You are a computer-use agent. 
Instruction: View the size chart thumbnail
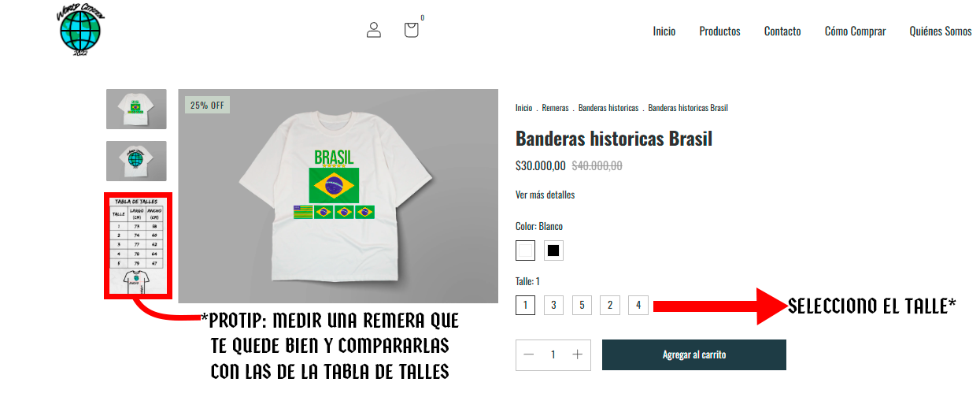click(138, 245)
